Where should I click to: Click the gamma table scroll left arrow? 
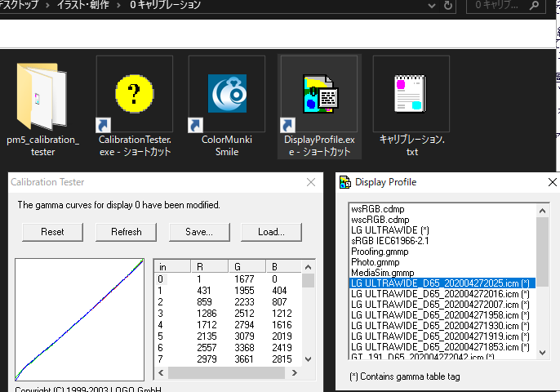pyautogui.click(x=161, y=372)
